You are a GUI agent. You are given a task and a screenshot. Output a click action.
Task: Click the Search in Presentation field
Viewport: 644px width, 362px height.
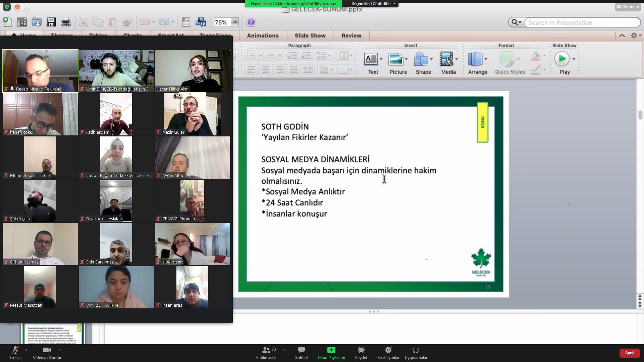click(582, 22)
